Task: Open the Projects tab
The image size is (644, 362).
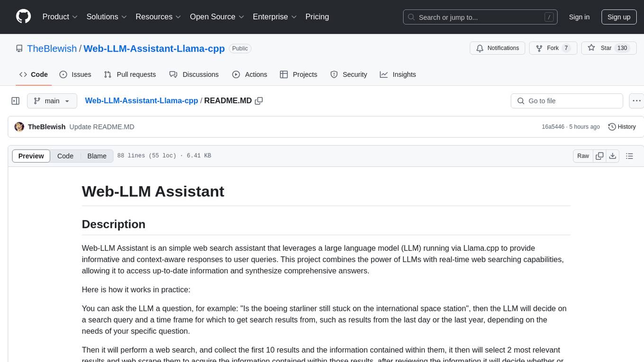Action: click(x=298, y=74)
